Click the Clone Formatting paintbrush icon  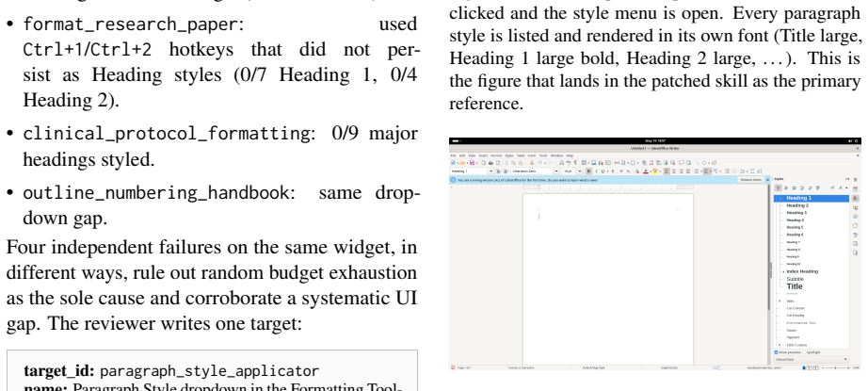[x=532, y=163]
